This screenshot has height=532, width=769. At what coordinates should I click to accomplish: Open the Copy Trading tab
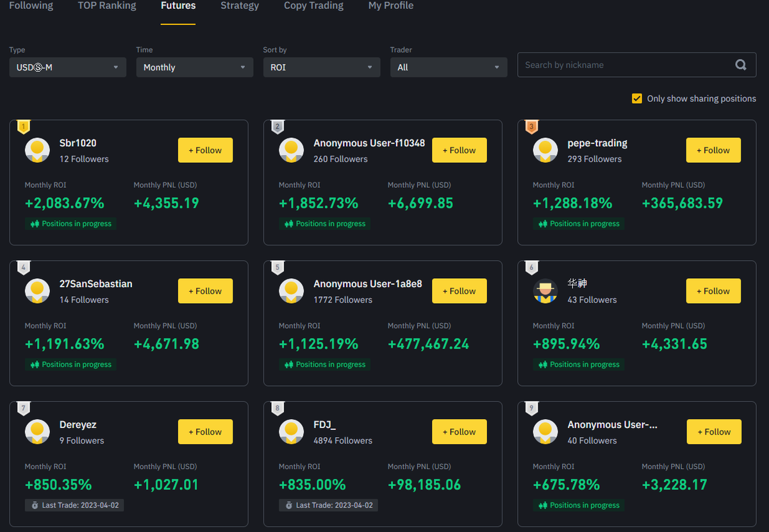pyautogui.click(x=313, y=6)
